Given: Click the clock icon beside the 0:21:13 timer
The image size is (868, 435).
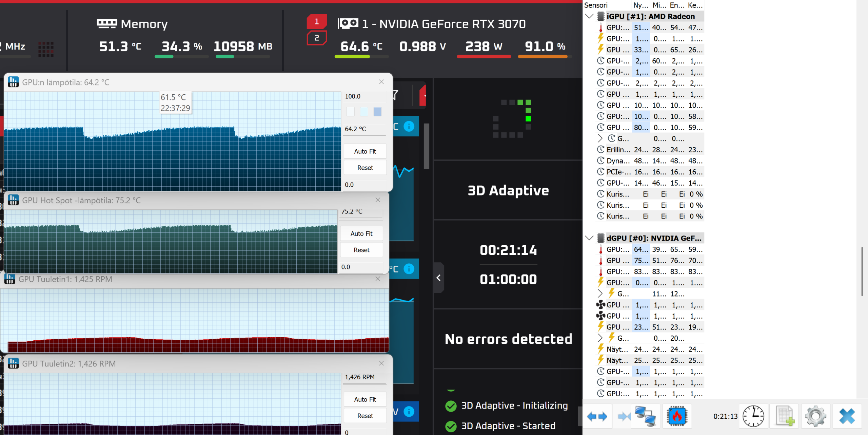Looking at the screenshot, I should click(x=753, y=416).
